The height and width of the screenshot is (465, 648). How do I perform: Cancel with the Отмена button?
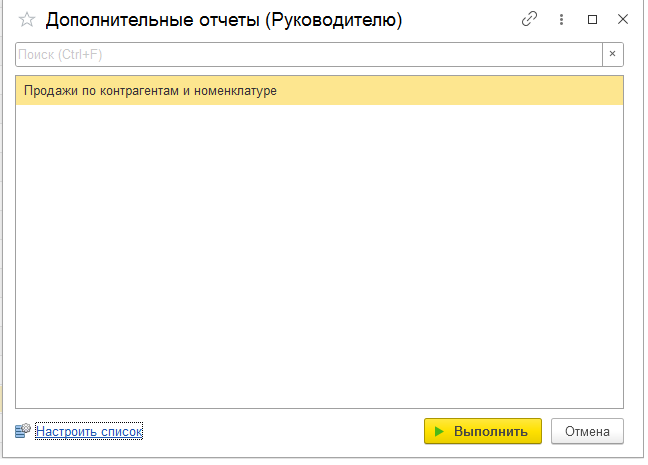click(587, 431)
